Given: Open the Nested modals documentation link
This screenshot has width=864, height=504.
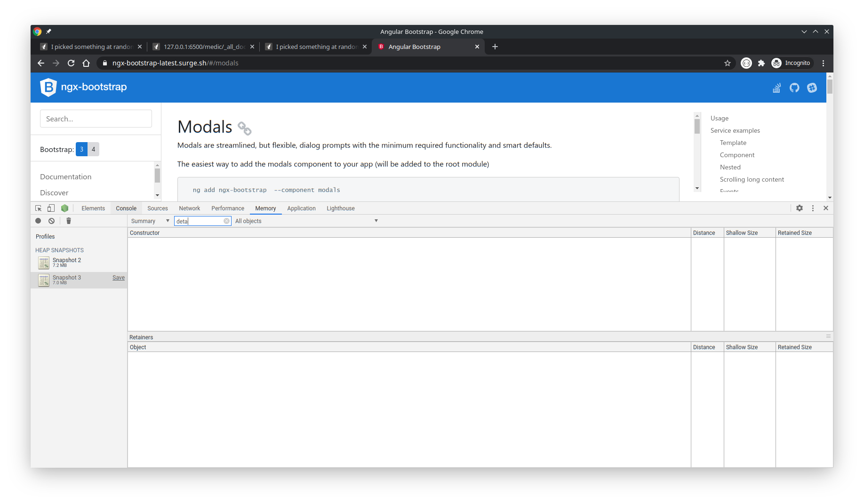Looking at the screenshot, I should coord(730,167).
